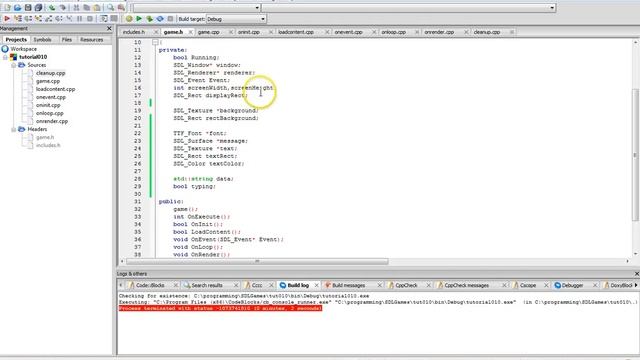Run the program with the green arrow
Image resolution: width=640 pixels, height=360 pixels.
point(139,19)
